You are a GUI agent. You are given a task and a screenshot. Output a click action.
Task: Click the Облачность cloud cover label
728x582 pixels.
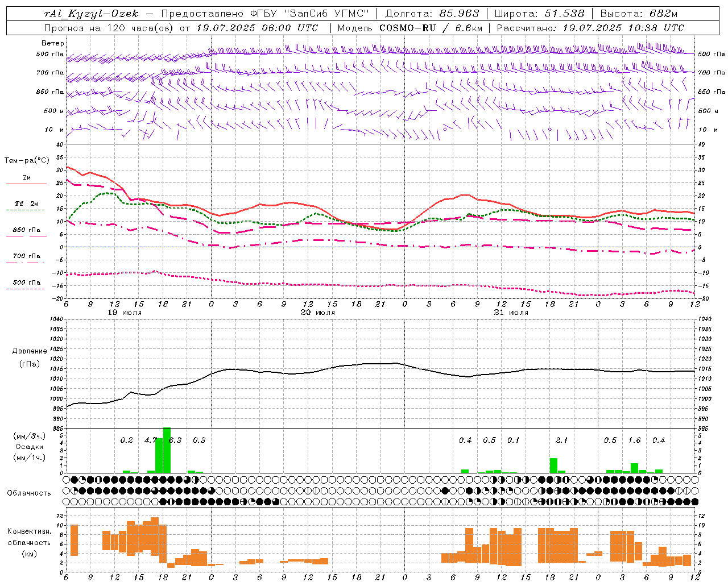pyautogui.click(x=29, y=493)
